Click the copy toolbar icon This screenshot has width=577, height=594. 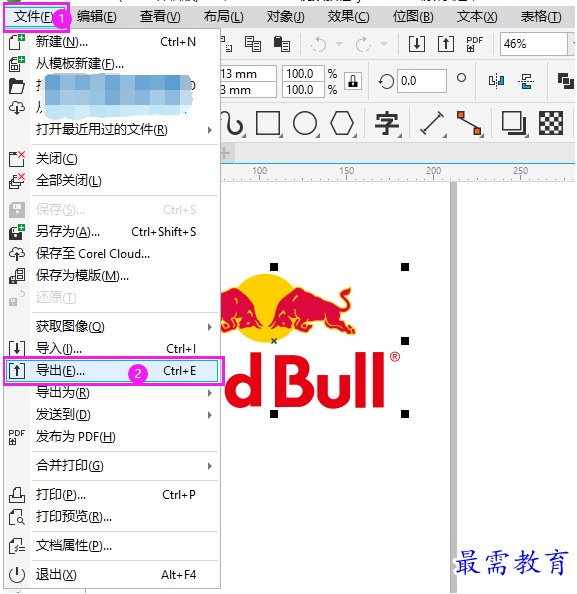click(253, 44)
